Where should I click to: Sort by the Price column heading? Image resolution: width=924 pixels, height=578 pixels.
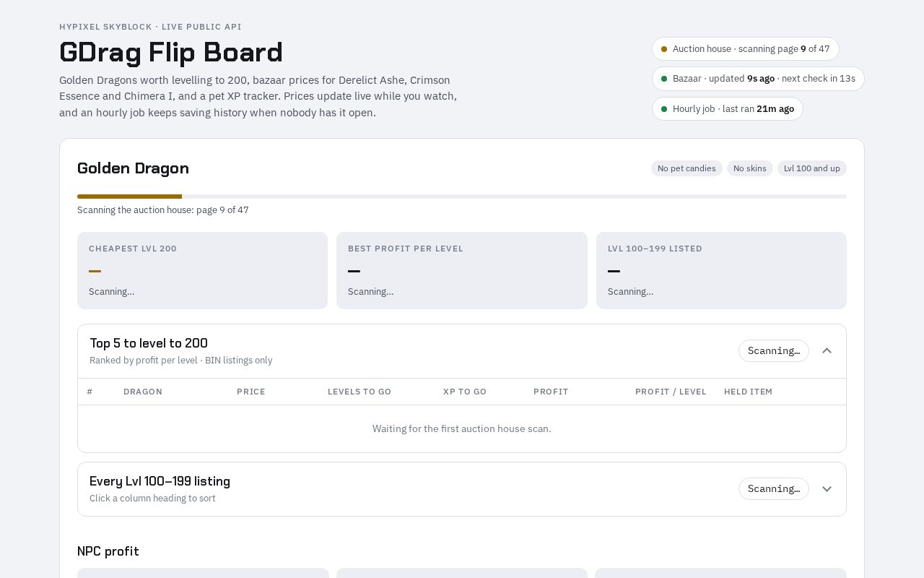coord(251,392)
